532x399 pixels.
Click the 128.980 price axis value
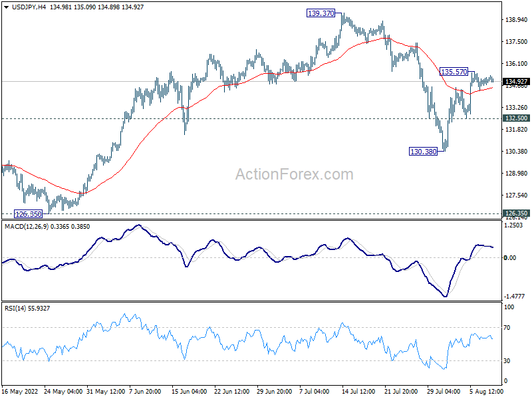click(x=517, y=173)
